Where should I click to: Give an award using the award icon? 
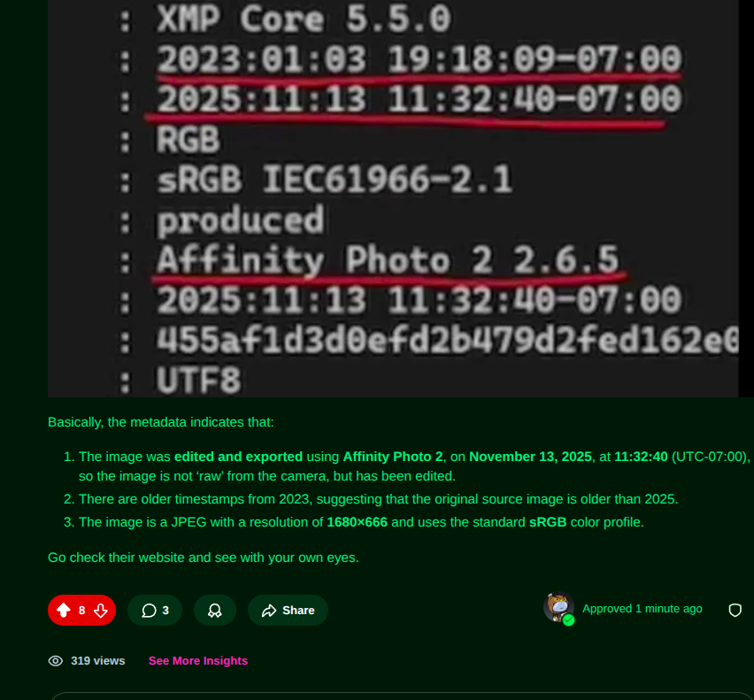point(215,610)
